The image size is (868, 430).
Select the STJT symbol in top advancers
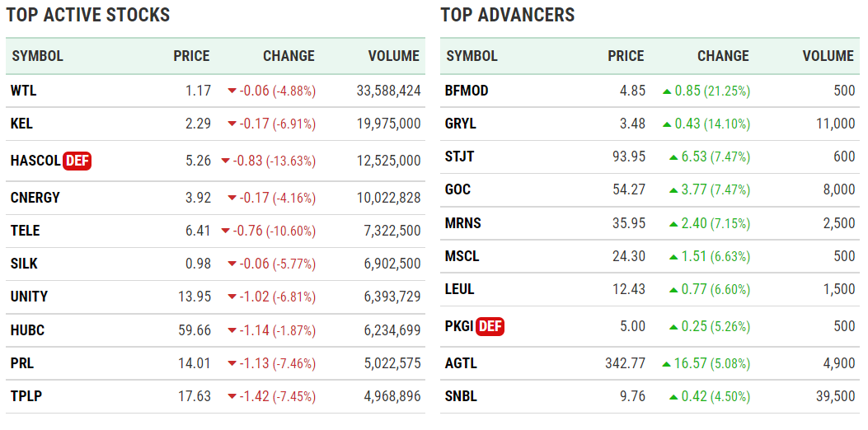(x=459, y=157)
